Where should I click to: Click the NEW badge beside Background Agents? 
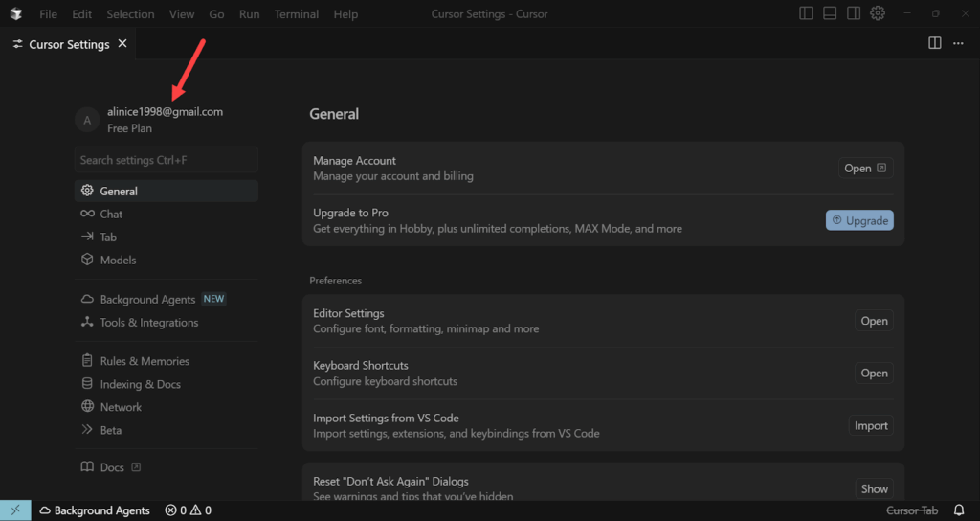tap(213, 299)
